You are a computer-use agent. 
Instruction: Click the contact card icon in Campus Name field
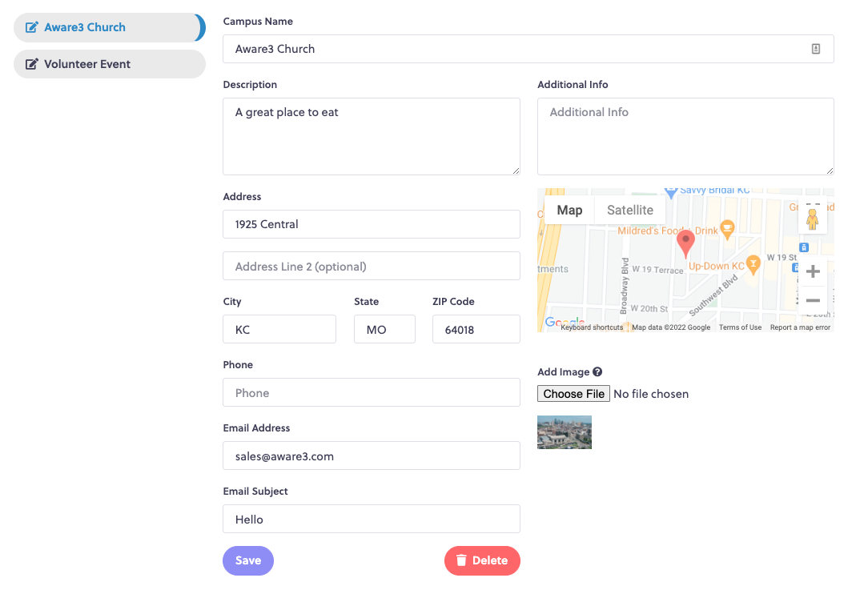point(815,49)
